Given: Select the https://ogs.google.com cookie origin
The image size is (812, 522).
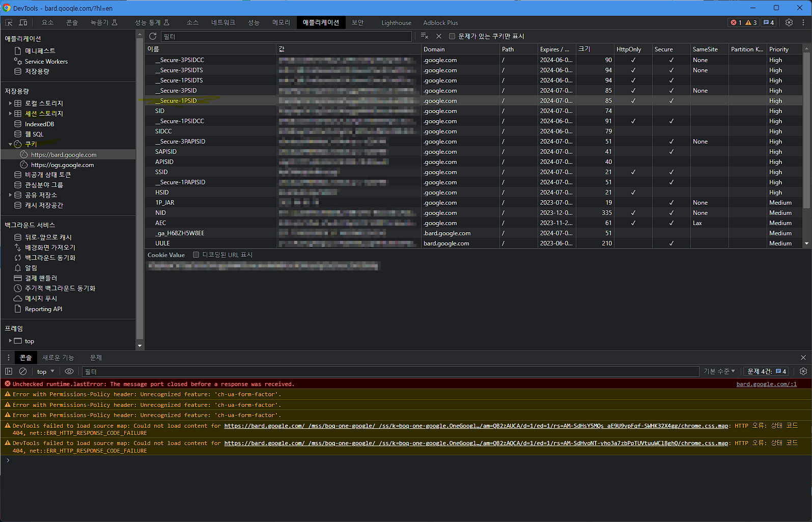Looking at the screenshot, I should tap(62, 164).
